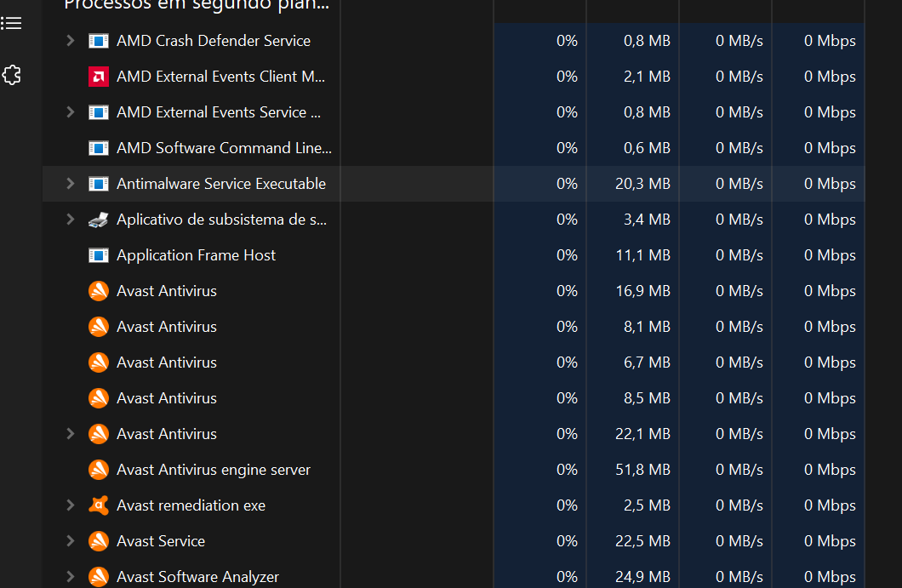Select 'Antimalware Service Executable' name
Image resolution: width=902 pixels, height=588 pixels.
pos(221,184)
